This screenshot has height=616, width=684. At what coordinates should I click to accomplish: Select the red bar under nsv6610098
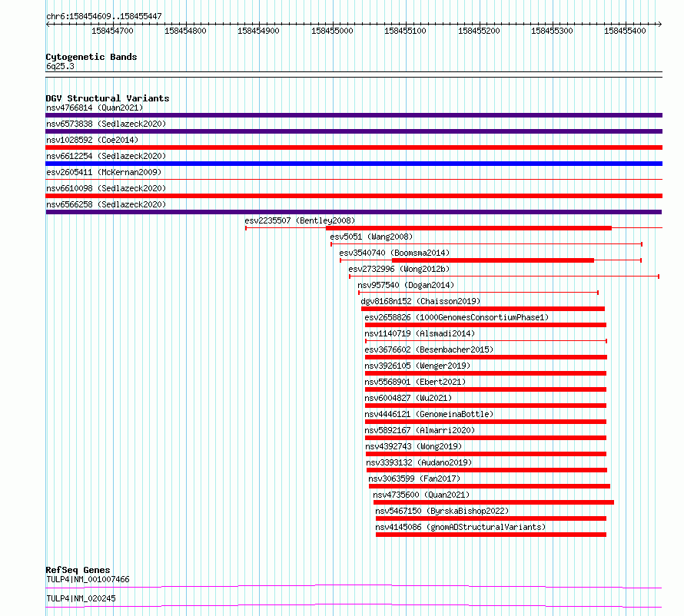click(x=354, y=196)
